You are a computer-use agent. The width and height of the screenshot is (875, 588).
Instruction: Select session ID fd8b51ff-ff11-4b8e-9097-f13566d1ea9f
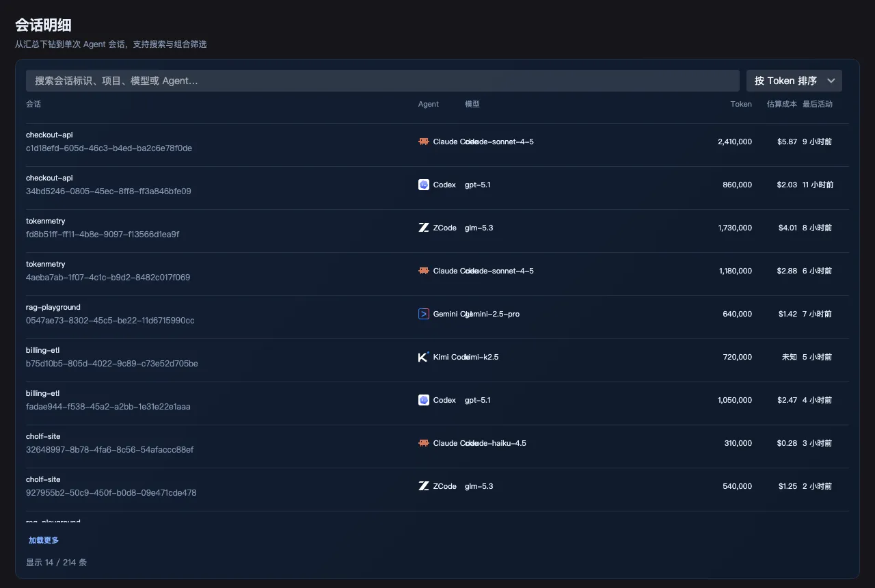pos(103,235)
